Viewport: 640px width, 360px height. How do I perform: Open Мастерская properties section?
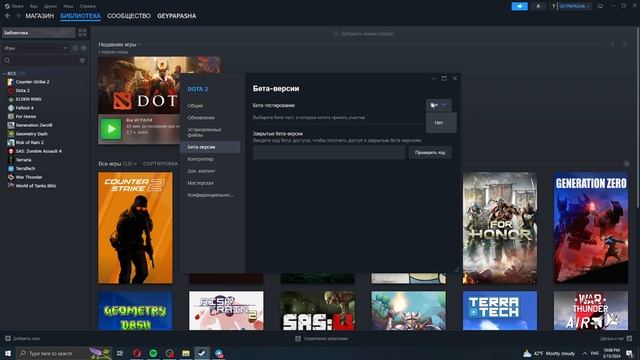(x=200, y=183)
